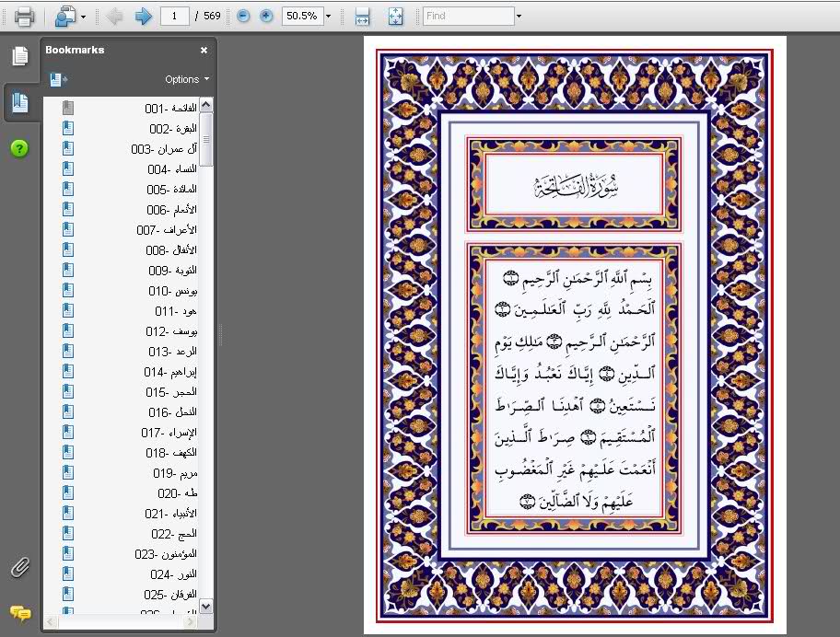Open bookmark 009- التوبة

coord(172,271)
